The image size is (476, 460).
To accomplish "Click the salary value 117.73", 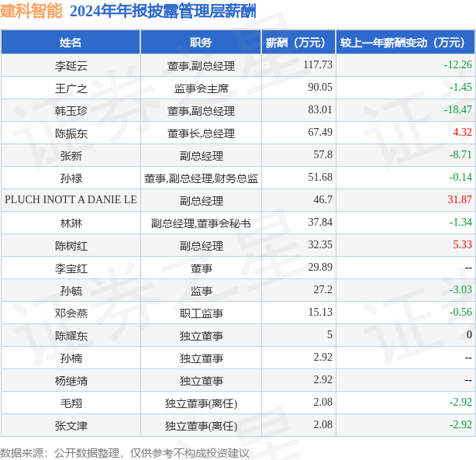I will (318, 64).
